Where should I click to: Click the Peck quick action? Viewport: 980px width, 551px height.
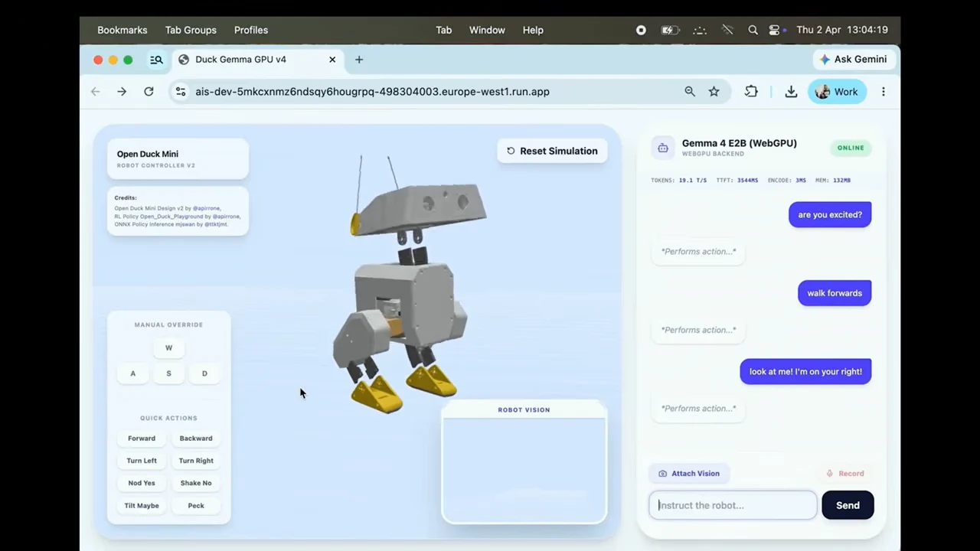196,506
